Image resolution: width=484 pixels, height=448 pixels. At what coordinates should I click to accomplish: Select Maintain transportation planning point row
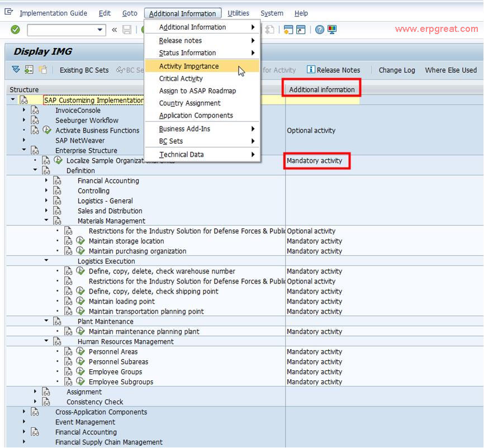pos(146,311)
